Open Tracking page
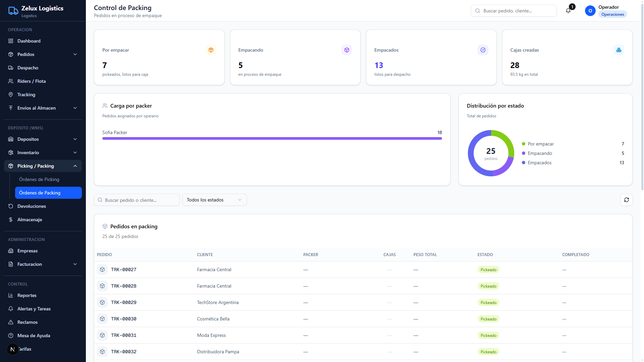Image resolution: width=644 pixels, height=362 pixels. tap(43, 95)
